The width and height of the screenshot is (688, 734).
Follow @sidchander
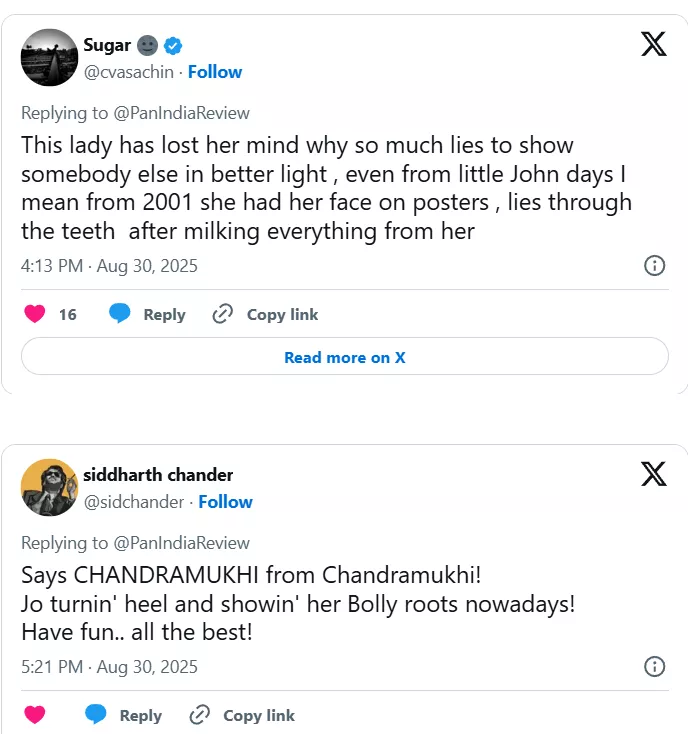tap(225, 502)
